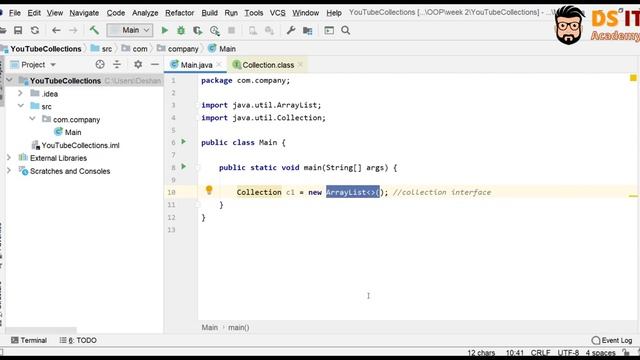Open the Edit menu
Viewport: 640px width, 360px height.
tap(34, 13)
